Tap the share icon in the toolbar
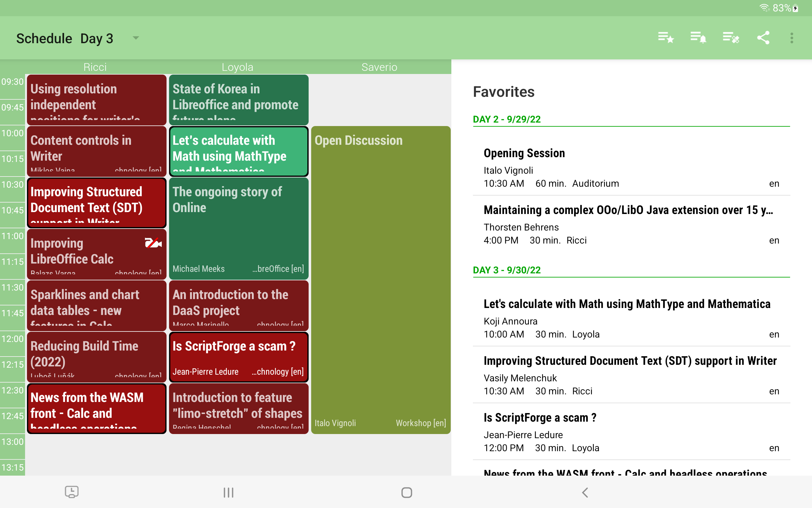 point(763,38)
